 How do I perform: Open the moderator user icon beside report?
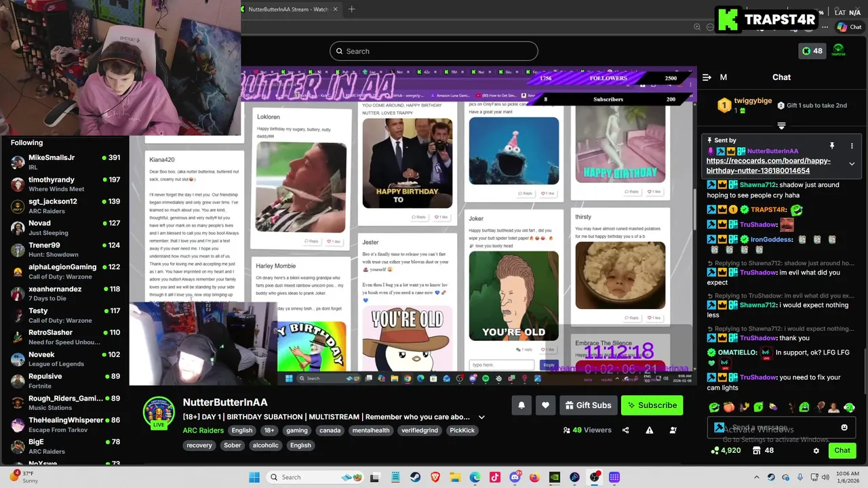point(673,430)
